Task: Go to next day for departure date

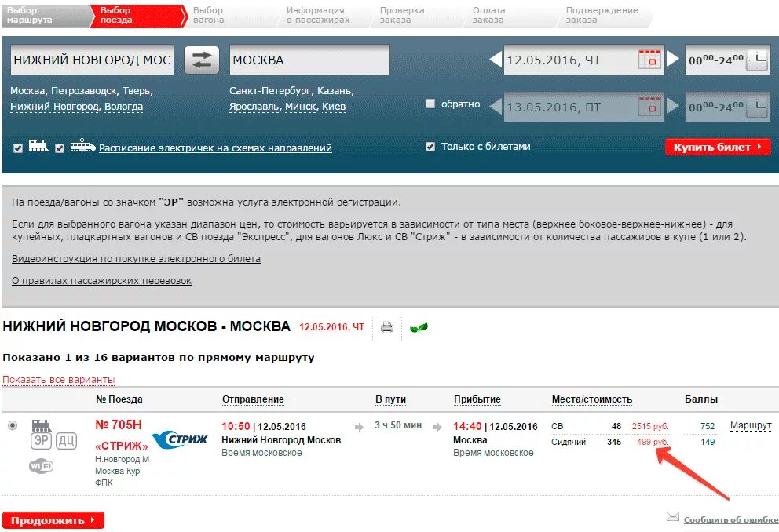Action: point(673,59)
